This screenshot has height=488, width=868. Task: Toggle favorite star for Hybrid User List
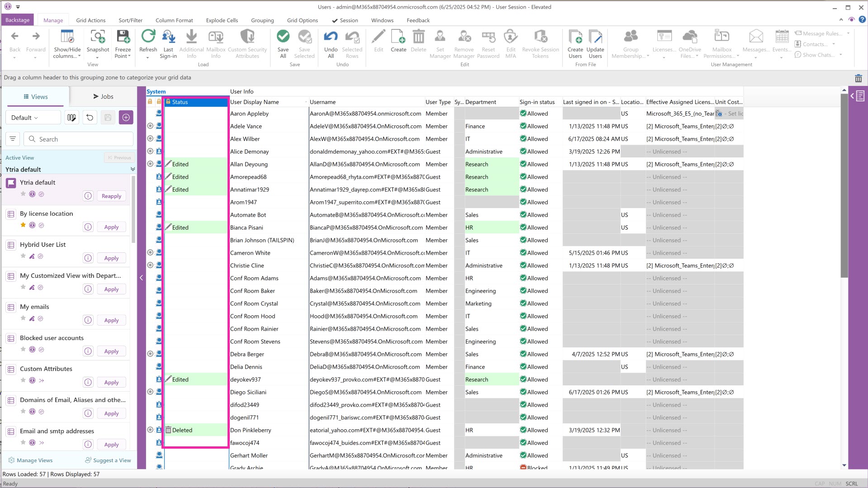23,256
